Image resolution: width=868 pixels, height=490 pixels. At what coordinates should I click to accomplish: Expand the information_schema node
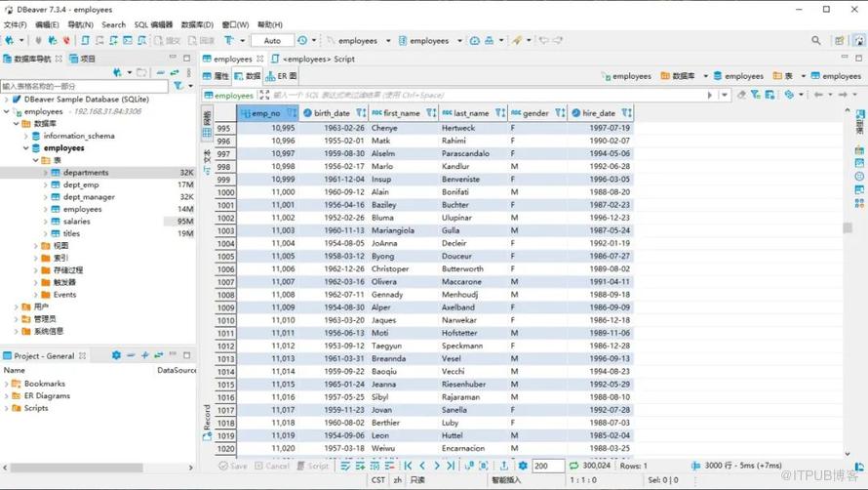coord(25,136)
